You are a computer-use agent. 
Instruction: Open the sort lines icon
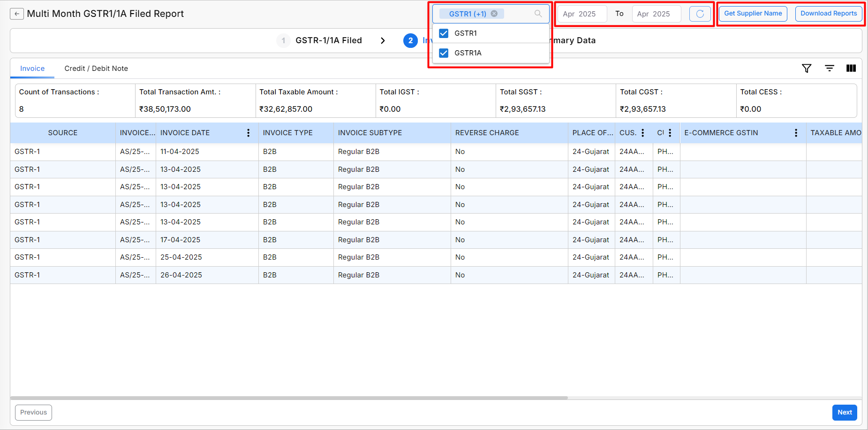click(829, 69)
